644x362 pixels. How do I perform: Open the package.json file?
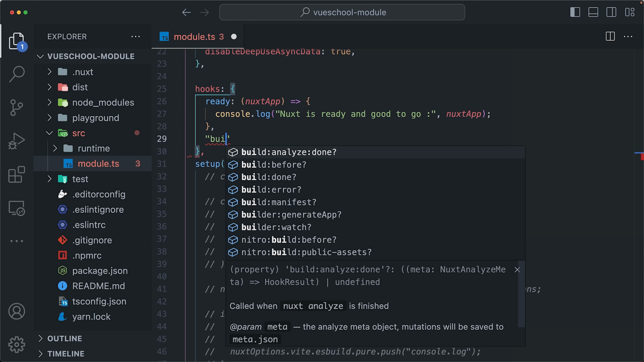click(x=93, y=271)
